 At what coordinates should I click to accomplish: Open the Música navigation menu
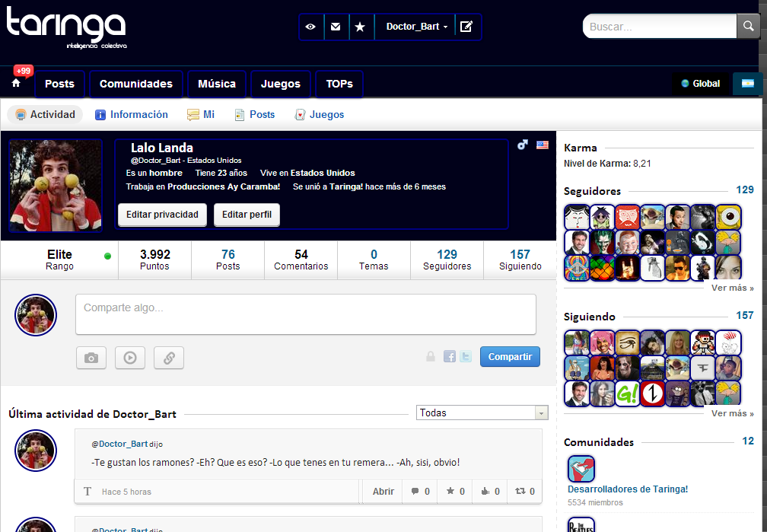pos(217,84)
